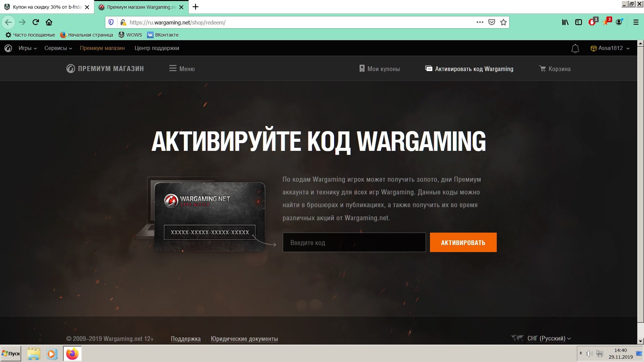Focus the 'Введите код' input field
This screenshot has width=644, height=362.
pyautogui.click(x=354, y=242)
